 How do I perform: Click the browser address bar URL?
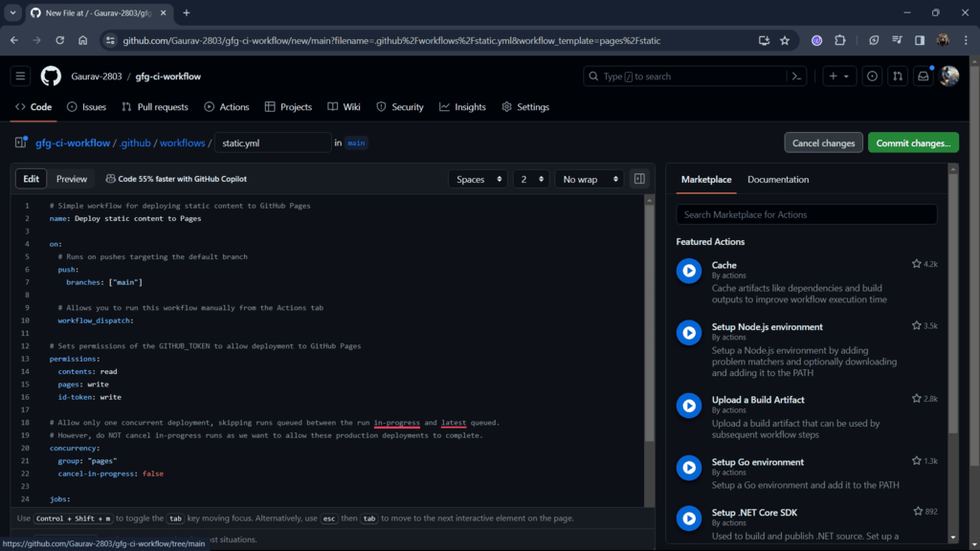coord(391,40)
